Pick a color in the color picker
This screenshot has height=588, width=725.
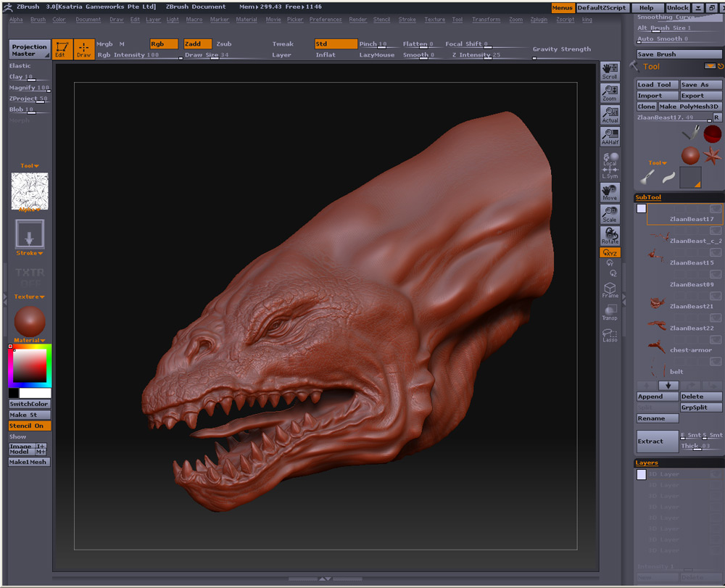pos(30,365)
